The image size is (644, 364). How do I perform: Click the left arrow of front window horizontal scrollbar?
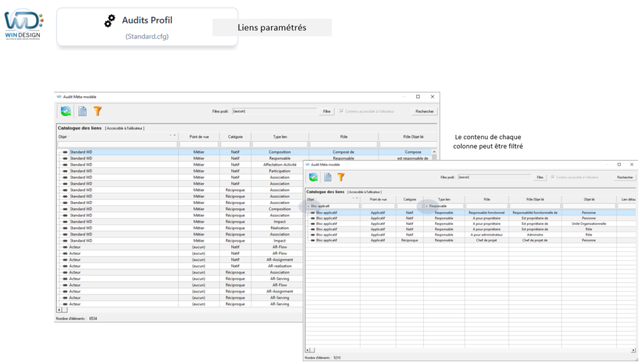tap(308, 350)
